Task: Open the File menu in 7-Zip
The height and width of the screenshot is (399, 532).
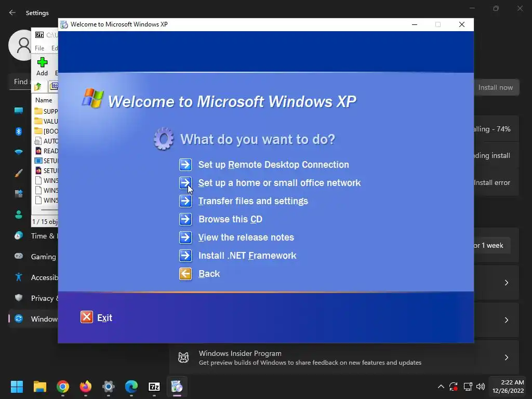Action: pos(39,48)
